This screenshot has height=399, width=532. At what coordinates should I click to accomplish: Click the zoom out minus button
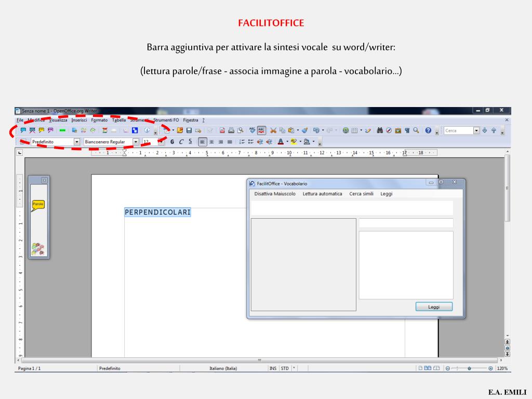click(x=447, y=368)
